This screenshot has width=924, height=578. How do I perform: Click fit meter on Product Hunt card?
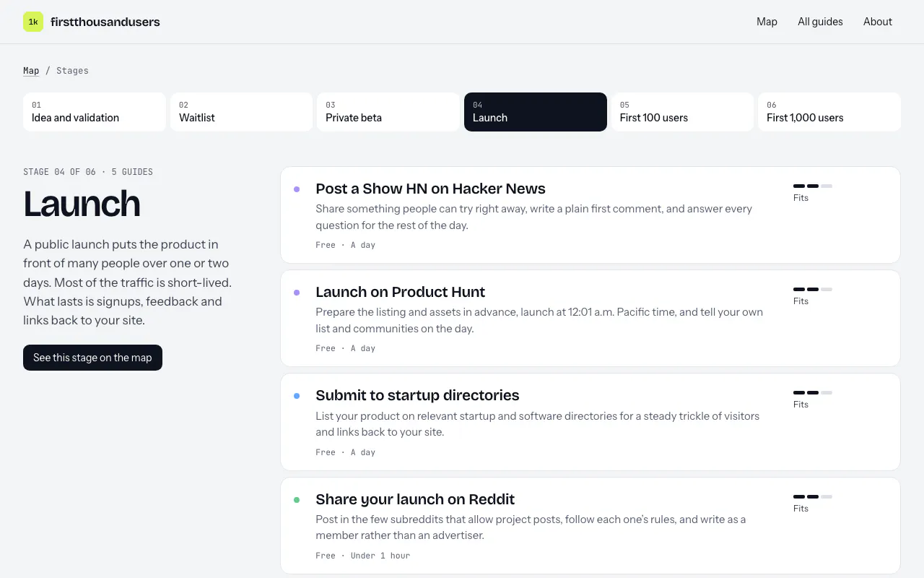click(813, 290)
